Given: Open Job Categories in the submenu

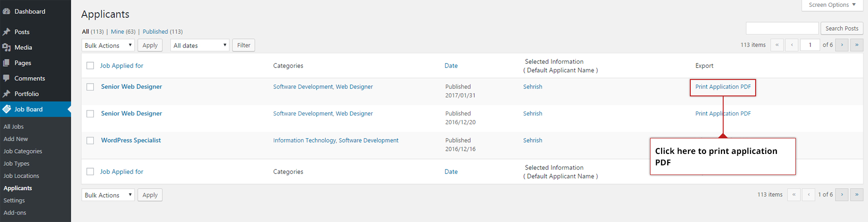Looking at the screenshot, I should point(23,151).
